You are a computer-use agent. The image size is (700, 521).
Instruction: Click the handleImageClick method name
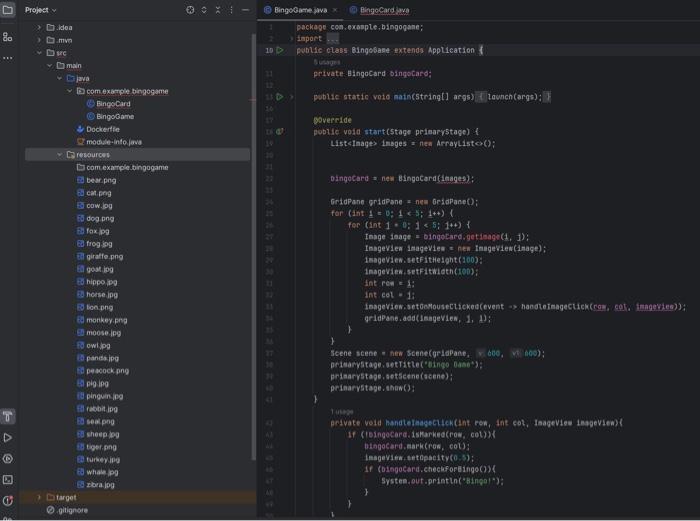click(419, 422)
